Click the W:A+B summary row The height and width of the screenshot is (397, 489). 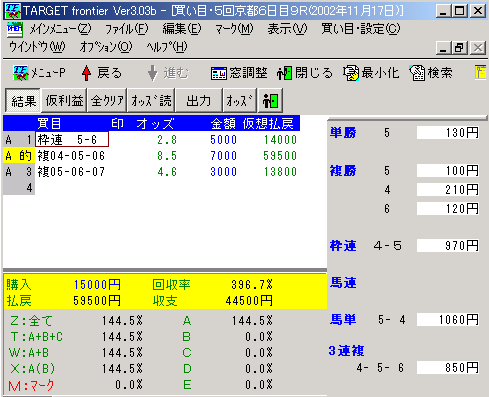coord(76,353)
